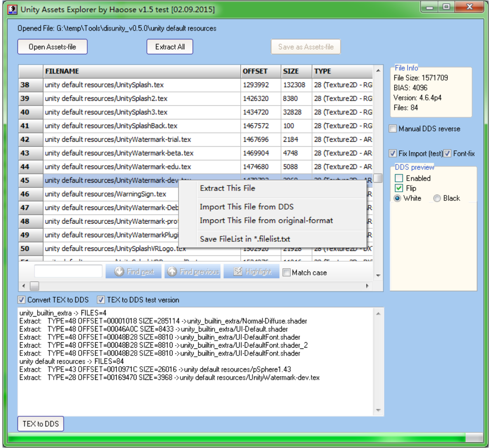Select the Black background radio button
Image resolution: width=489 pixels, height=448 pixels.
tap(437, 198)
